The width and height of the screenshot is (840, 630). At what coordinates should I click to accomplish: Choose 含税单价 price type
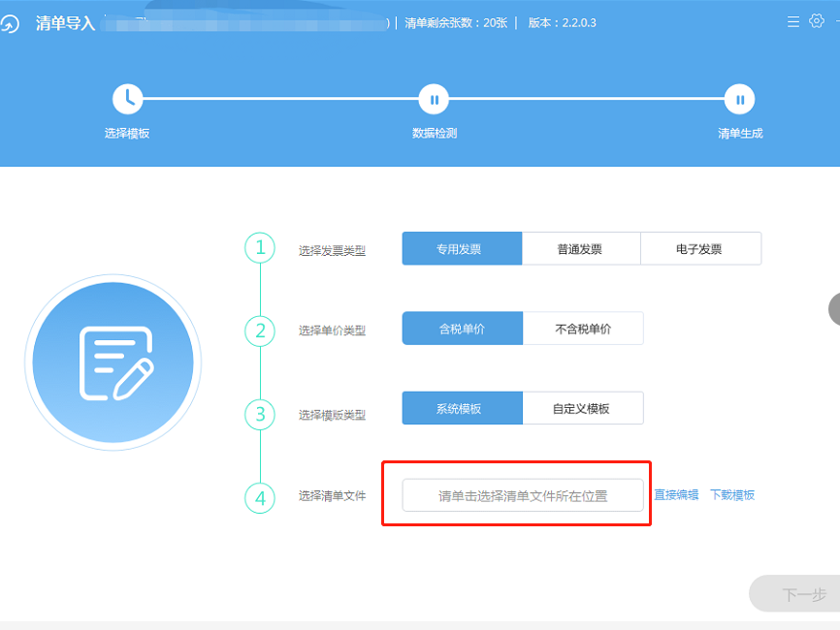coord(462,329)
